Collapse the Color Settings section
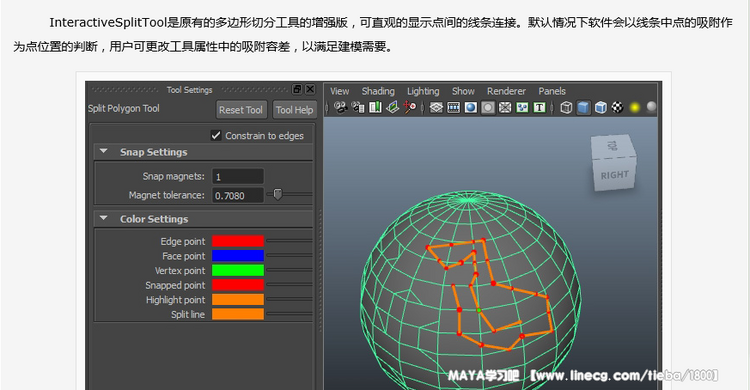 pos(104,219)
